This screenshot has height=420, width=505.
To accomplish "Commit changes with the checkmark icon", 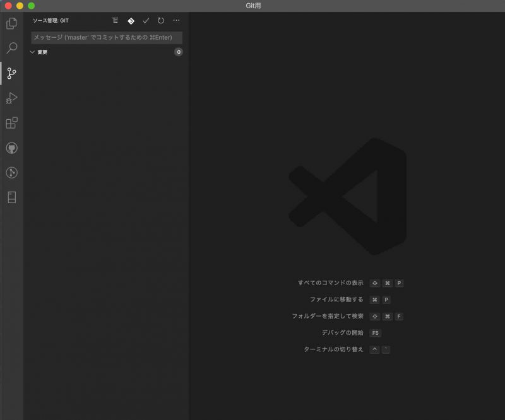I will point(146,21).
